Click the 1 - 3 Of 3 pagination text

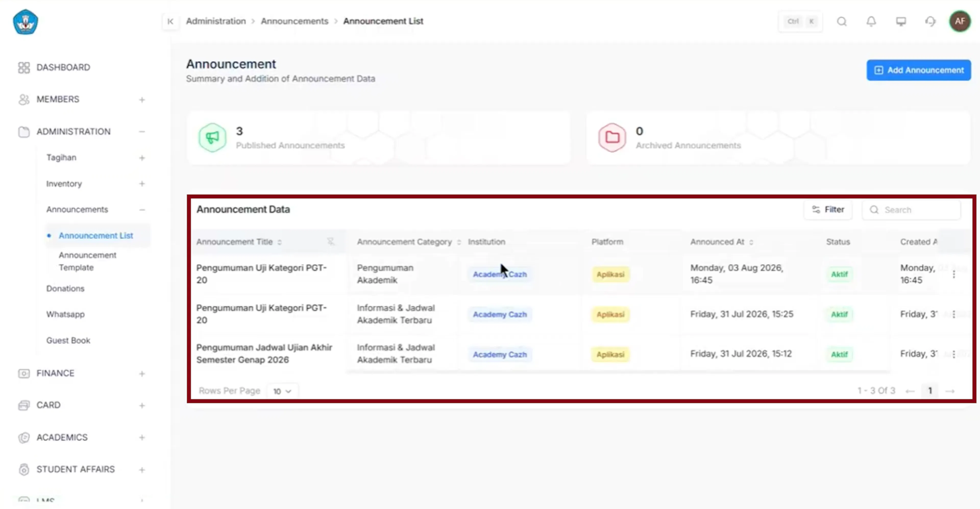coord(876,391)
